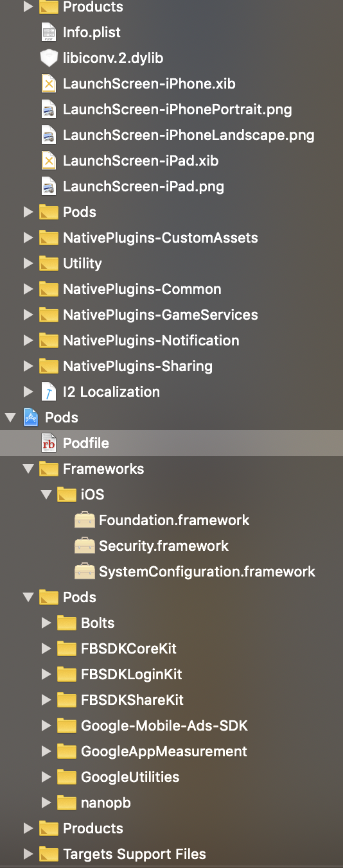The width and height of the screenshot is (343, 868).
Task: Click the LaunchScreen-iPad.png image icon
Action: [49, 186]
